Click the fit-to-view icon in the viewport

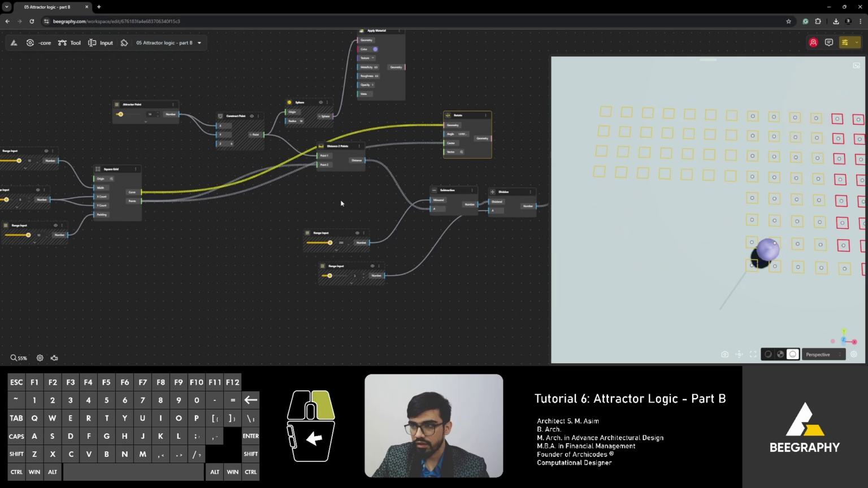point(753,354)
